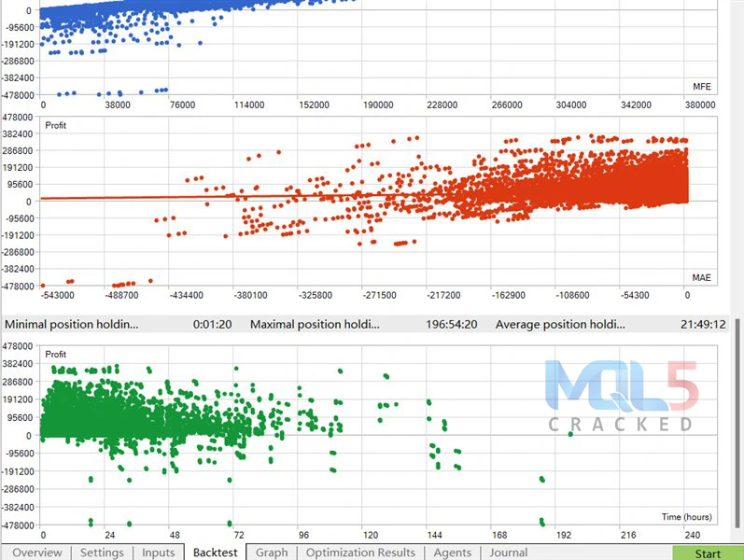Click the 380000 MFE axis value
This screenshot has width=744, height=560.
pos(700,105)
